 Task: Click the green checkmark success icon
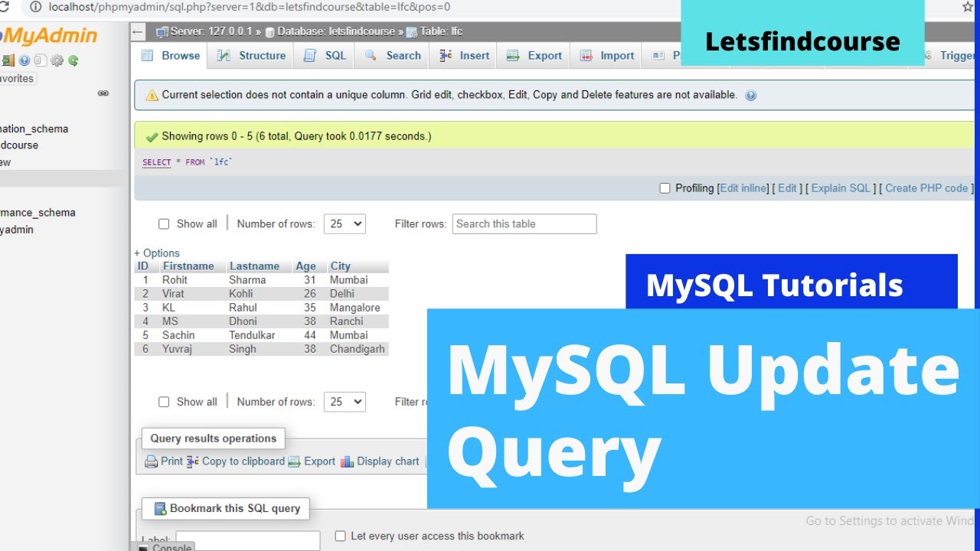[x=152, y=137]
